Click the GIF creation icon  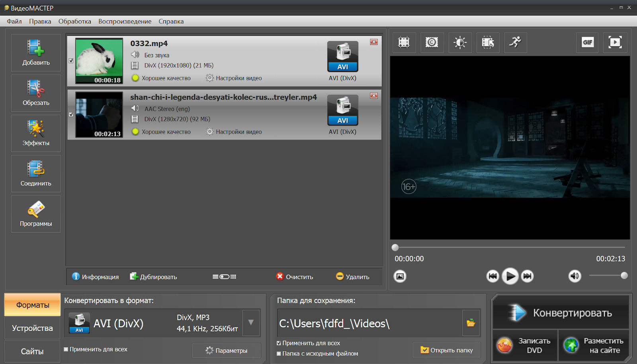[x=587, y=42]
